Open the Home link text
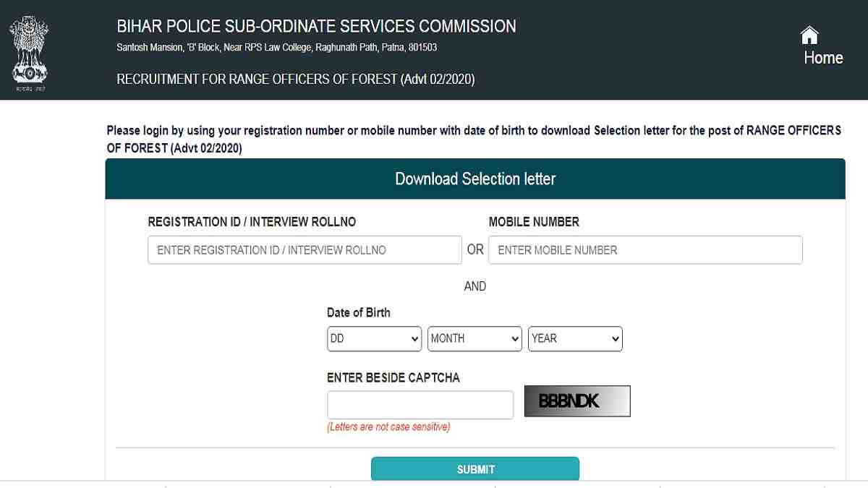Viewport: 868px width, 488px height. [823, 58]
